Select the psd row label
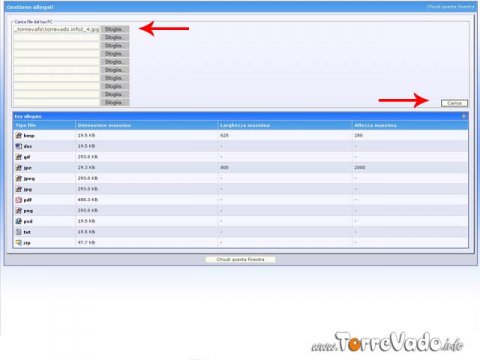 [28, 221]
